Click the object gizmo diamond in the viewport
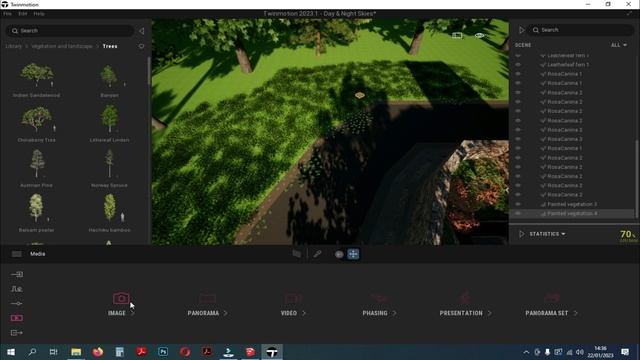Viewport: 640px width, 360px height. pos(360,95)
